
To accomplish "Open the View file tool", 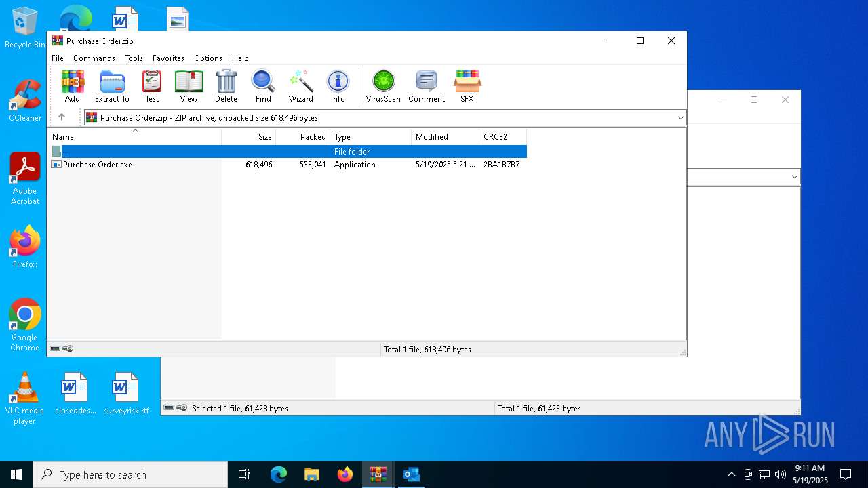I will point(189,86).
